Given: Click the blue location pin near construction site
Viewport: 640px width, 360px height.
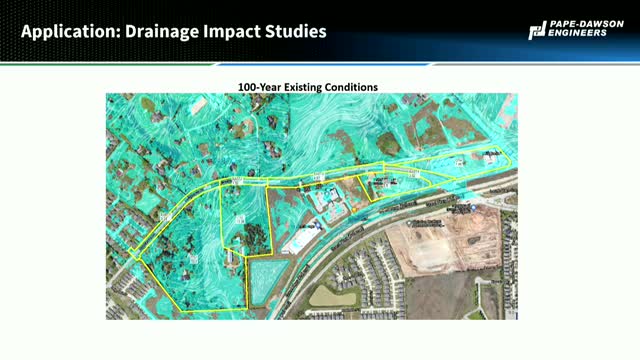Looking at the screenshot, I should click(473, 208).
